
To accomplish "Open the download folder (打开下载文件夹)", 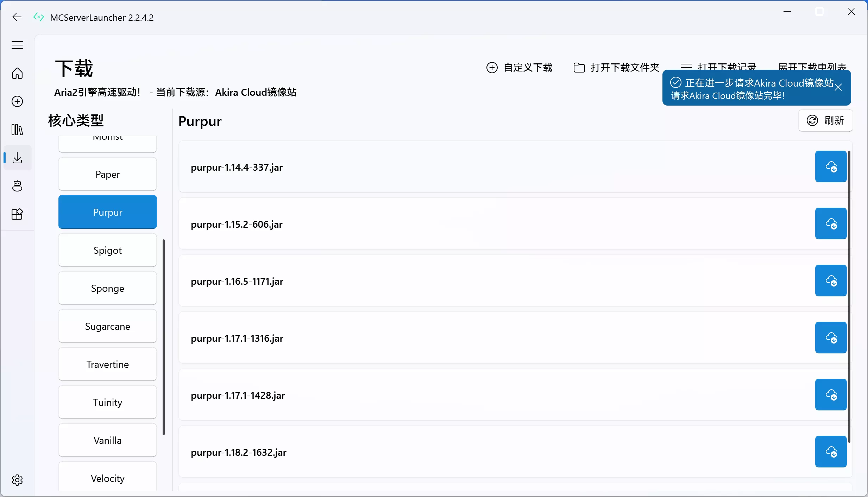I will (x=615, y=68).
